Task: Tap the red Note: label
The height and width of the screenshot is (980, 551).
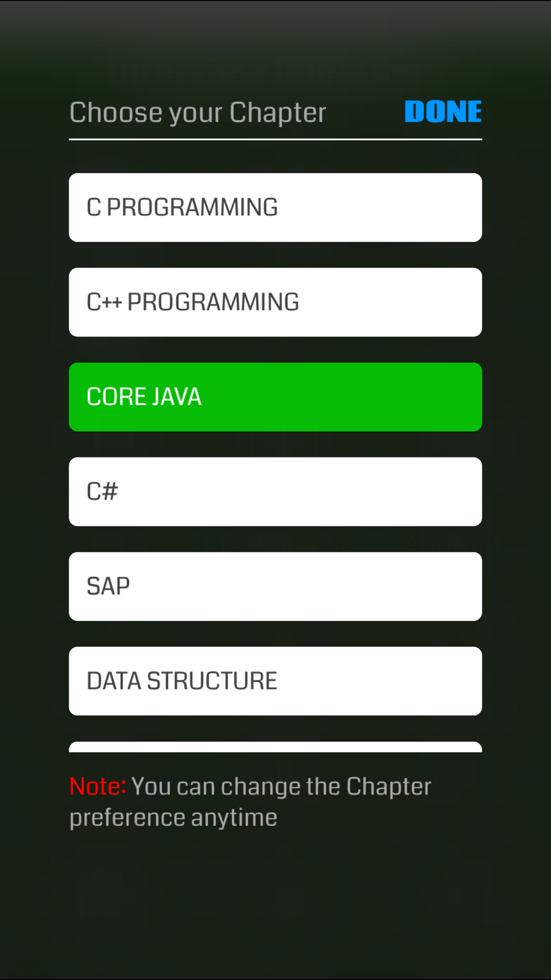Action: pyautogui.click(x=98, y=786)
